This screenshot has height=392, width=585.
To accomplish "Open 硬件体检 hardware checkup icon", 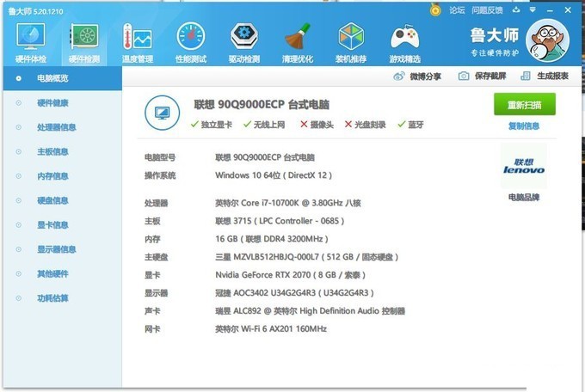I will [31, 42].
